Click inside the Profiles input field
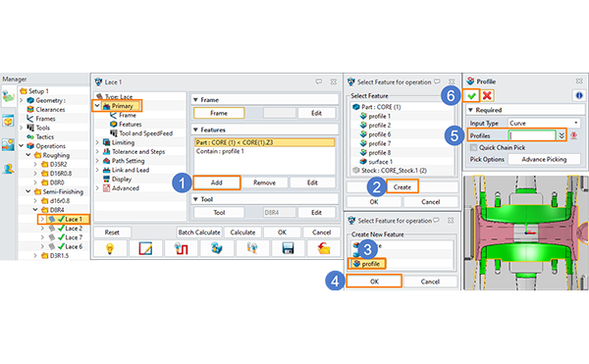 click(x=532, y=135)
